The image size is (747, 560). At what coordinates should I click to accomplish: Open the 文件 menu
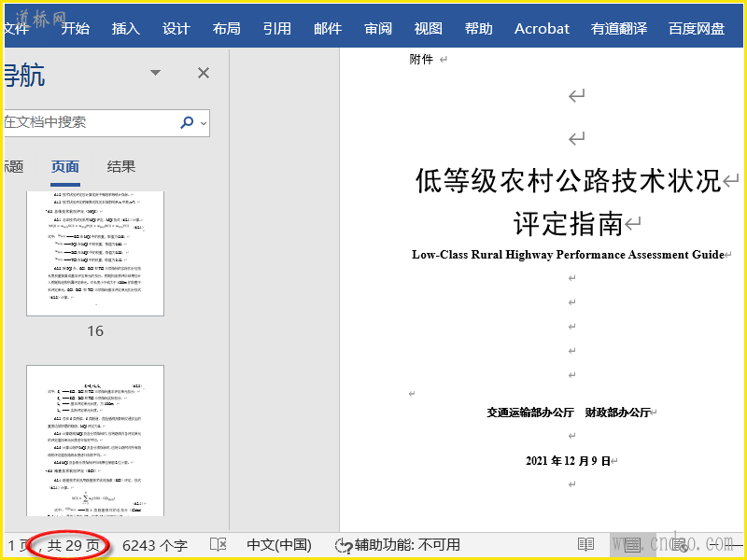[x=17, y=29]
